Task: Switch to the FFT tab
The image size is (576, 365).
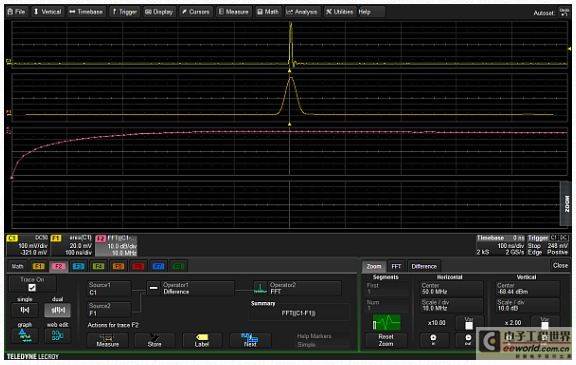Action: point(396,266)
